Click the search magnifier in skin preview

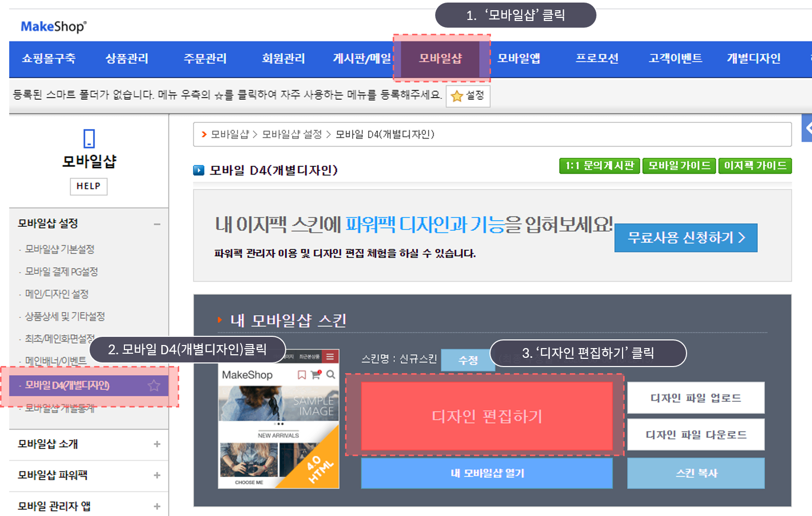point(331,375)
